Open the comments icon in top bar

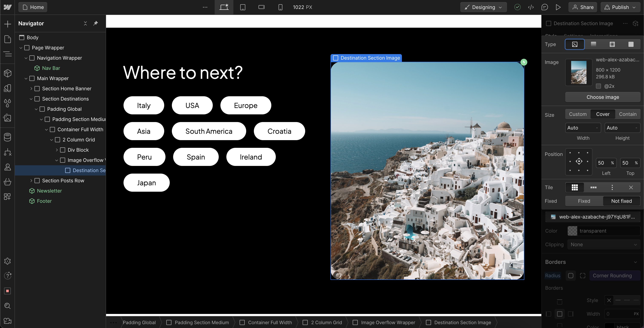(545, 7)
